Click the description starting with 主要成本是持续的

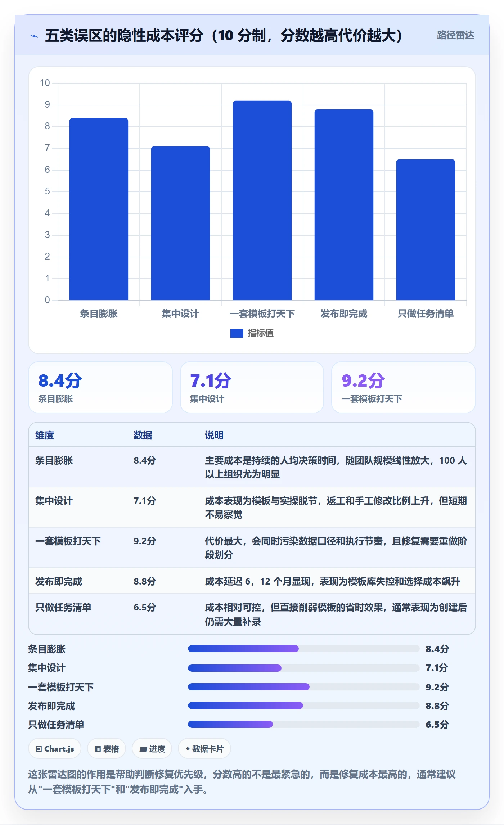pyautogui.click(x=336, y=467)
